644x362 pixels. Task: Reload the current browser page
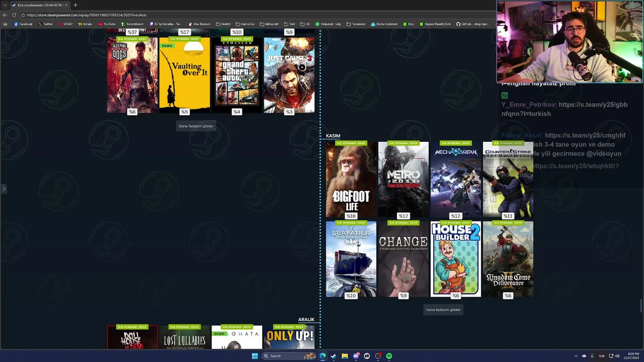click(14, 15)
